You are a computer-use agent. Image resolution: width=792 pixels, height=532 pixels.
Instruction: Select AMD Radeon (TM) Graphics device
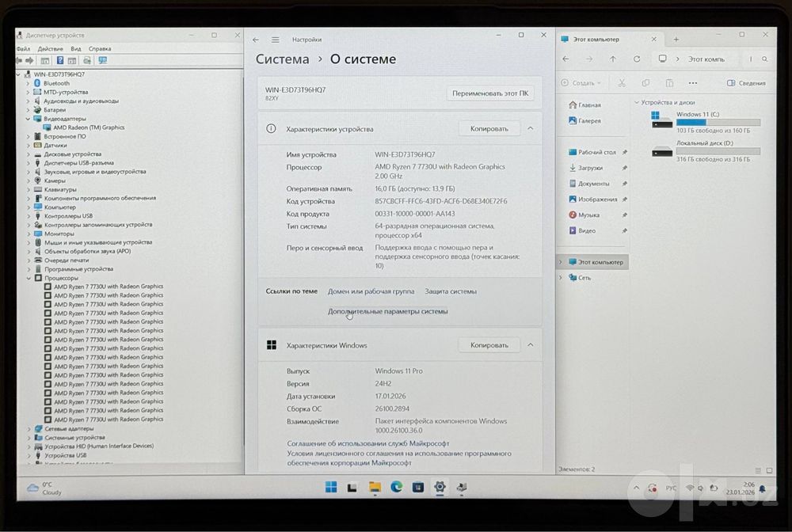(x=89, y=127)
